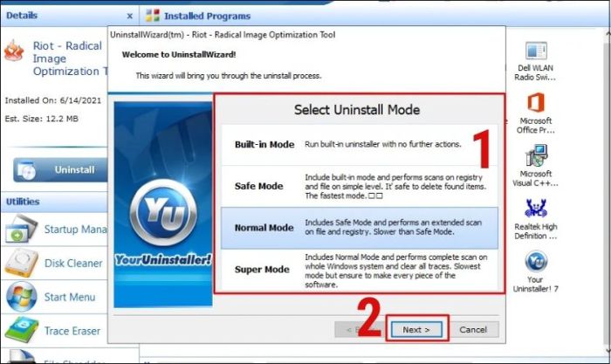Select the Microsoft Office program icon
The image size is (611, 364).
[536, 103]
